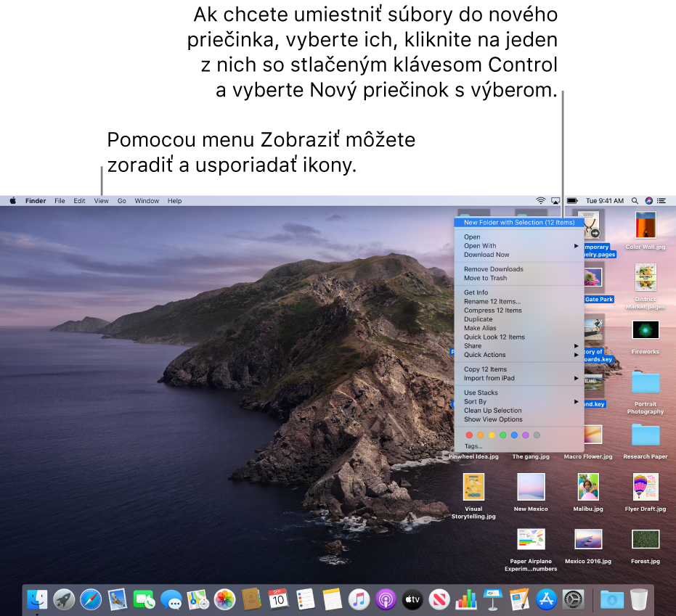
Task: Open the News app in the Dock
Action: tap(439, 599)
